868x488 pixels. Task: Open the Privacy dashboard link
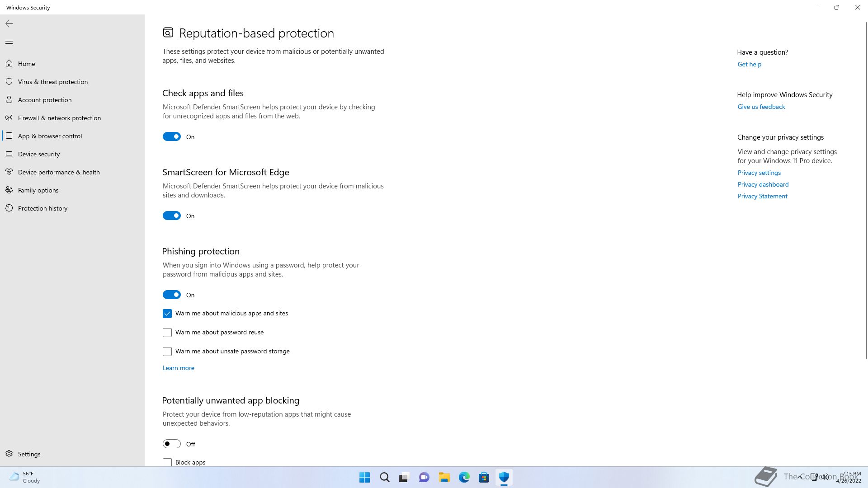[763, 184]
